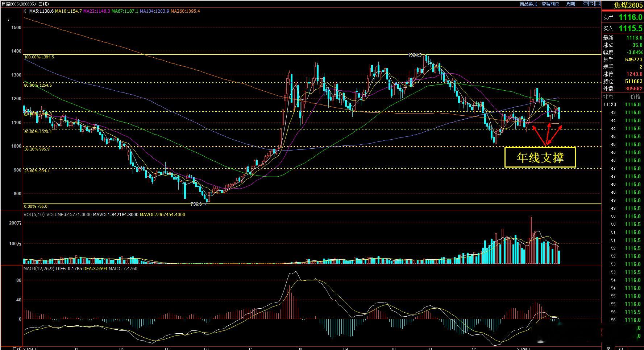
Task: Select the MA67:1187.1 indicator label
Action: [x=125, y=11]
